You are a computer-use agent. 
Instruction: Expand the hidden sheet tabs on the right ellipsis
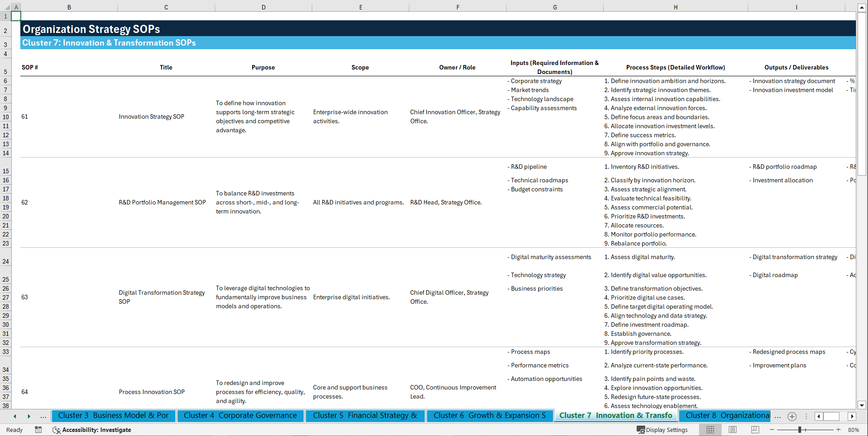(778, 416)
